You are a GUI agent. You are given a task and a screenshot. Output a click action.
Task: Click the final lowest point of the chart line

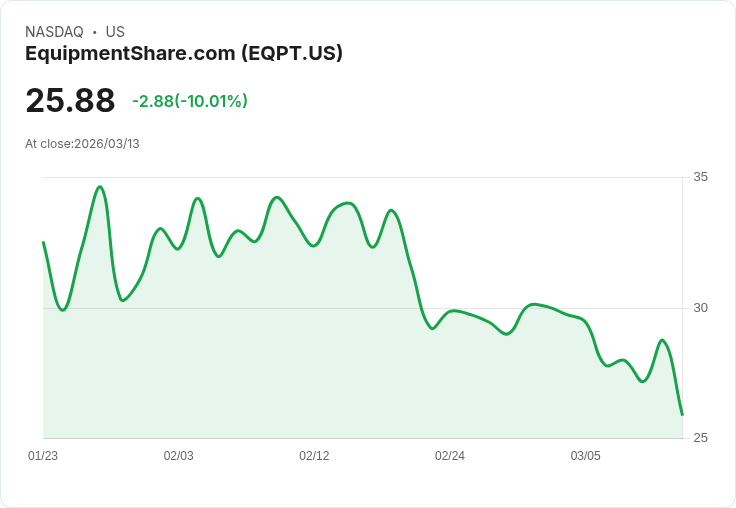pyautogui.click(x=682, y=415)
